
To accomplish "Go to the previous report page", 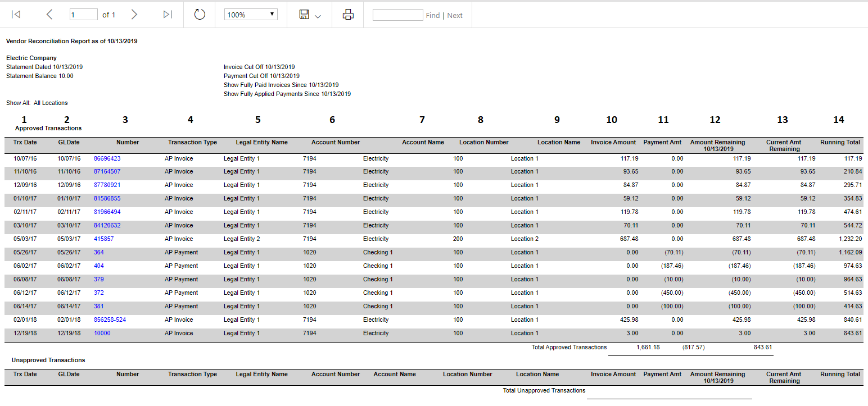I will (49, 15).
